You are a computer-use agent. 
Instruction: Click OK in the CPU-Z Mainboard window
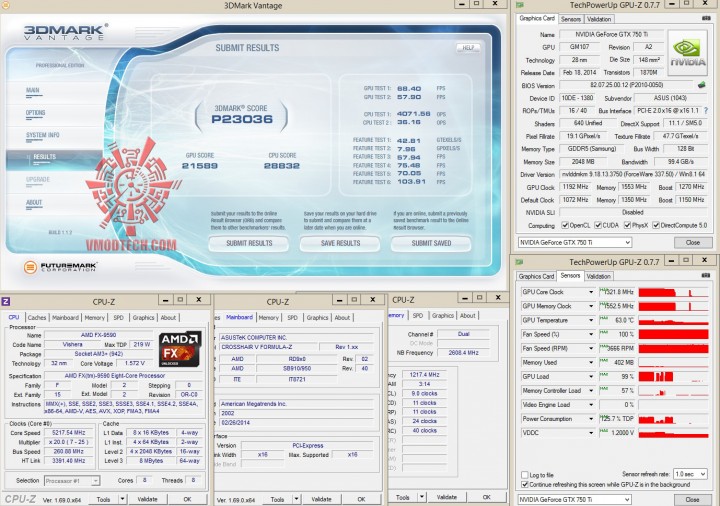pos(361,499)
